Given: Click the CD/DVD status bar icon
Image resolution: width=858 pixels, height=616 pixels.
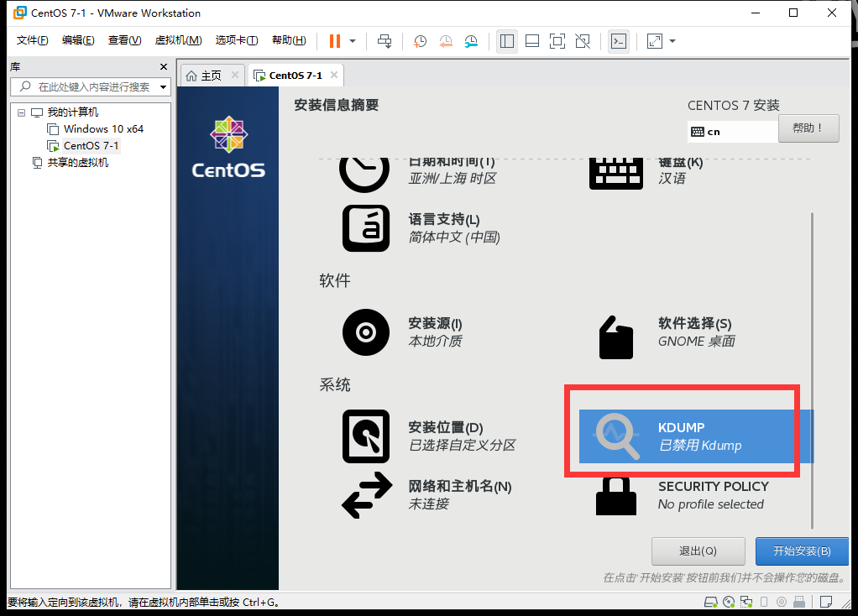Looking at the screenshot, I should 729,602.
